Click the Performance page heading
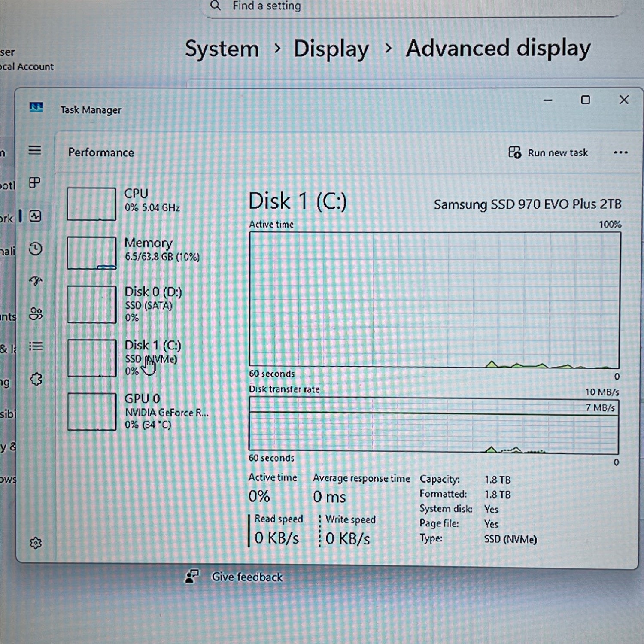The width and height of the screenshot is (644, 644). 101,152
